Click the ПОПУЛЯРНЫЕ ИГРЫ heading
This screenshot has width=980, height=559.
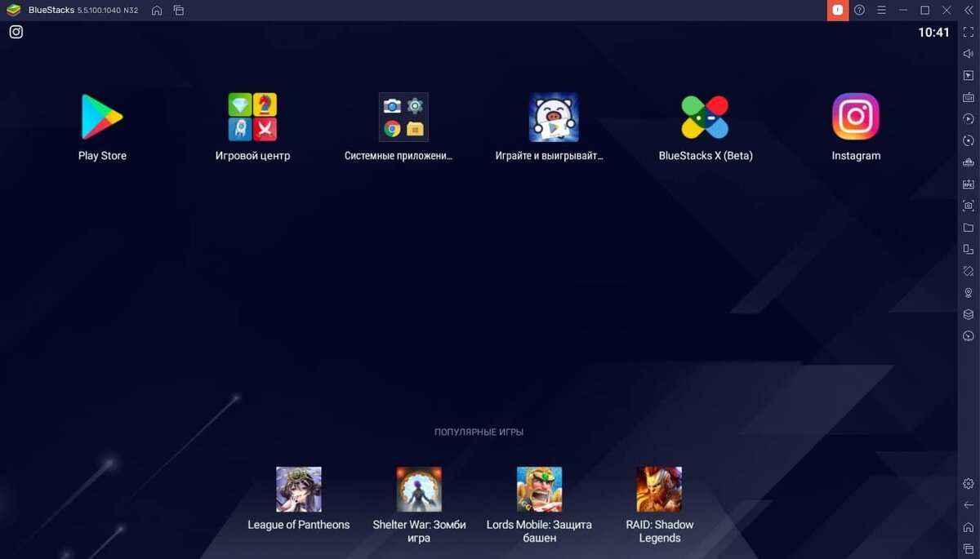(x=479, y=432)
